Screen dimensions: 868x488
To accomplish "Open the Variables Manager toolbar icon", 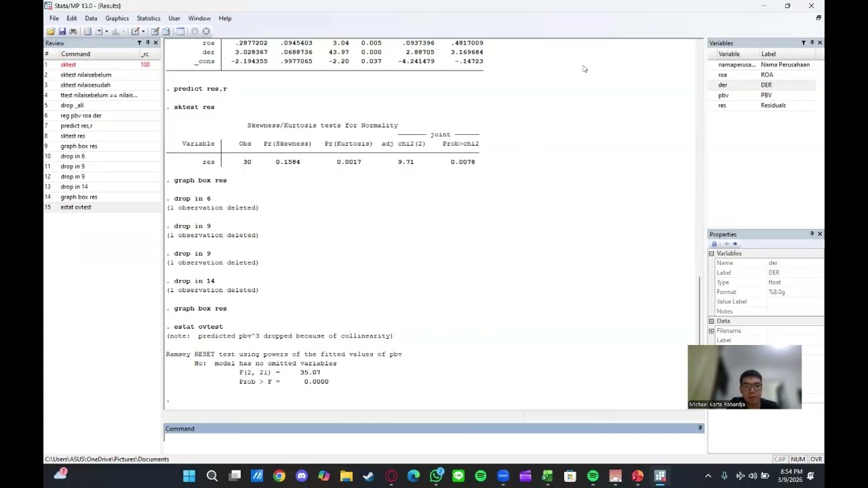I will [180, 31].
